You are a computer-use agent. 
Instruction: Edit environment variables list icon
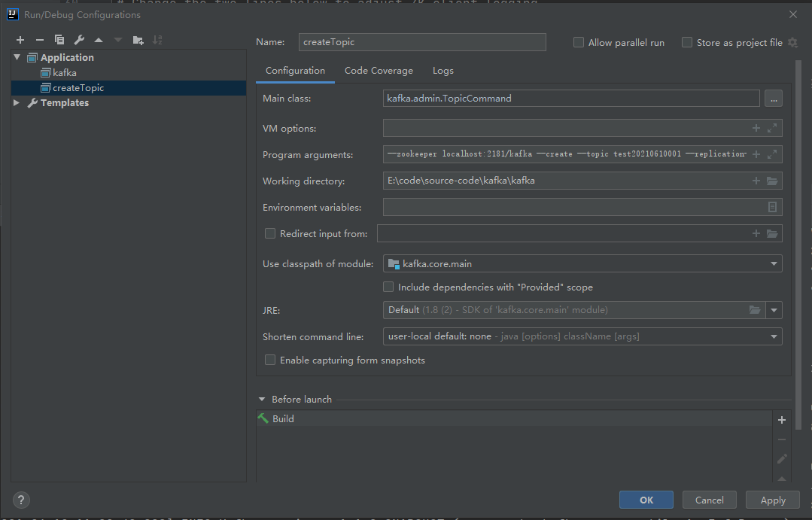point(772,207)
